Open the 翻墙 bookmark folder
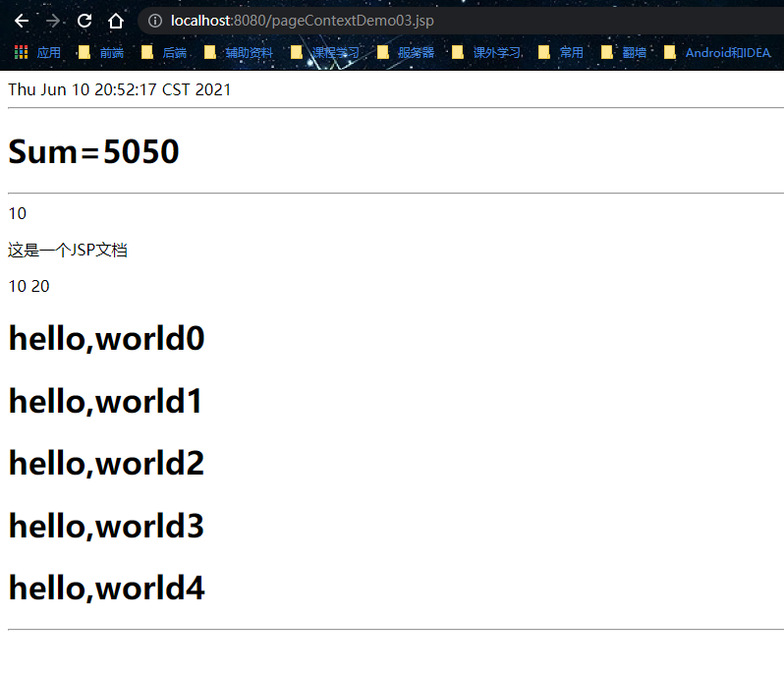Screen dimensions: 784x674 click(624, 52)
